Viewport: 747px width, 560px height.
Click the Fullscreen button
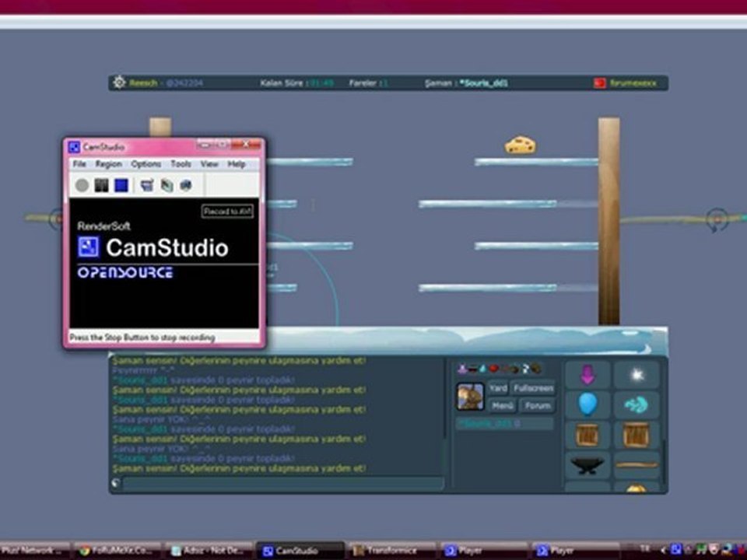click(534, 388)
